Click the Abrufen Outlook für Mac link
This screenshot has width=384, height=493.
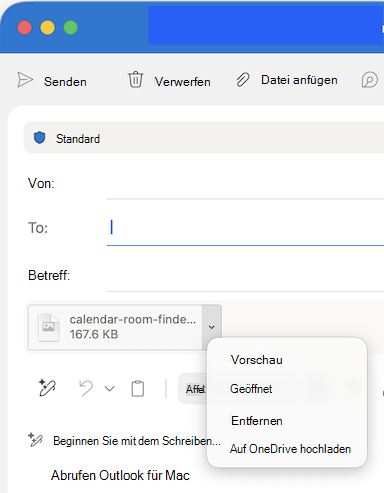click(120, 475)
